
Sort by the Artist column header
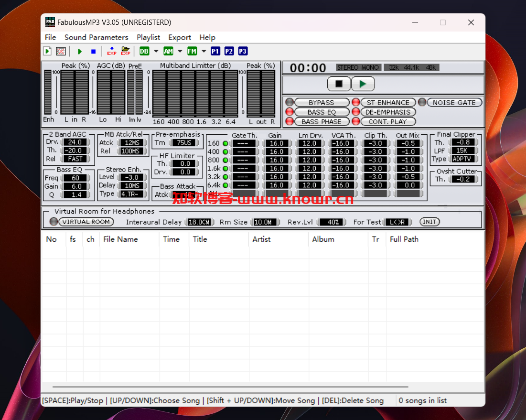point(279,239)
